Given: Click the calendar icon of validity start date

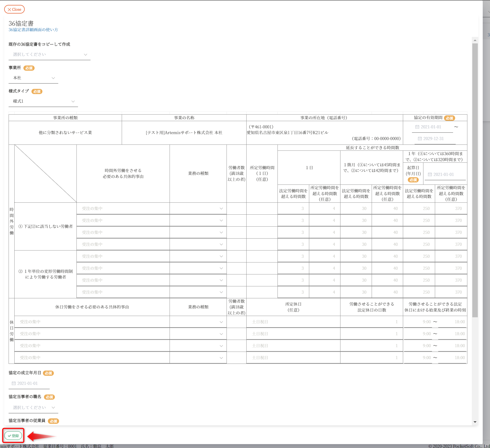Looking at the screenshot, I should click(x=417, y=127).
